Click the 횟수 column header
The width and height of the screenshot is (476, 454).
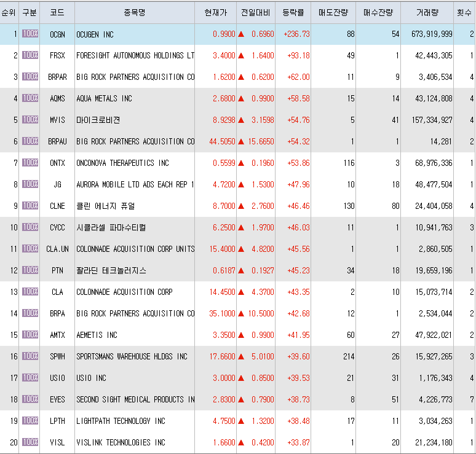(x=464, y=12)
